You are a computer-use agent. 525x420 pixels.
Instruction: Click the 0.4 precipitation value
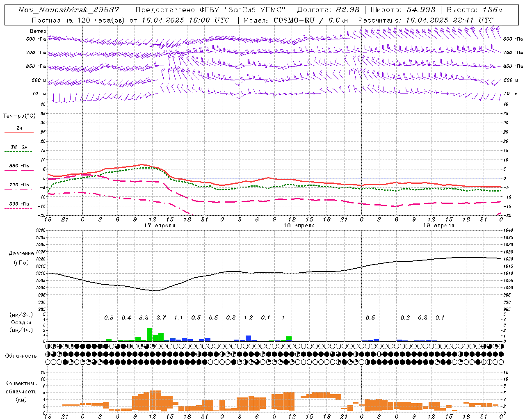(126, 318)
